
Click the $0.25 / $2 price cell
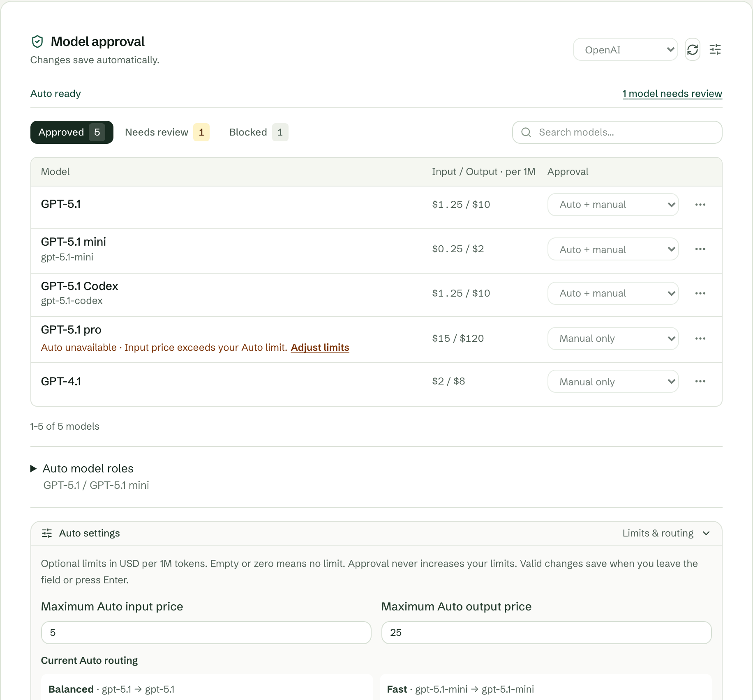click(458, 249)
